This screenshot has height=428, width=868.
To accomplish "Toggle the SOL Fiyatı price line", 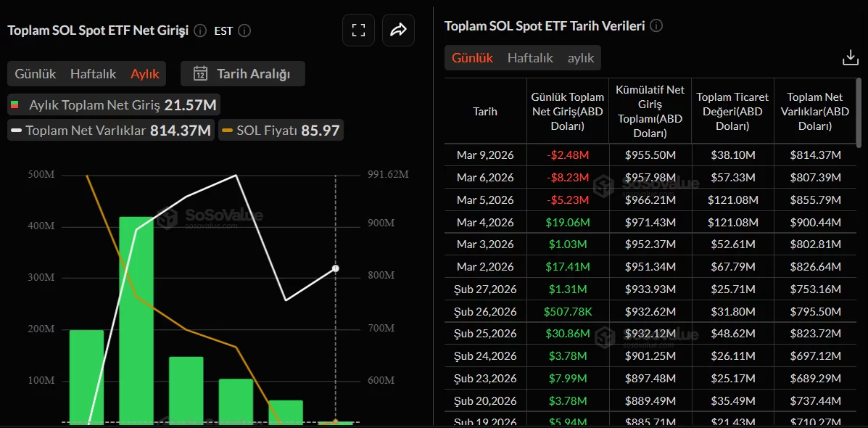I will click(x=280, y=131).
